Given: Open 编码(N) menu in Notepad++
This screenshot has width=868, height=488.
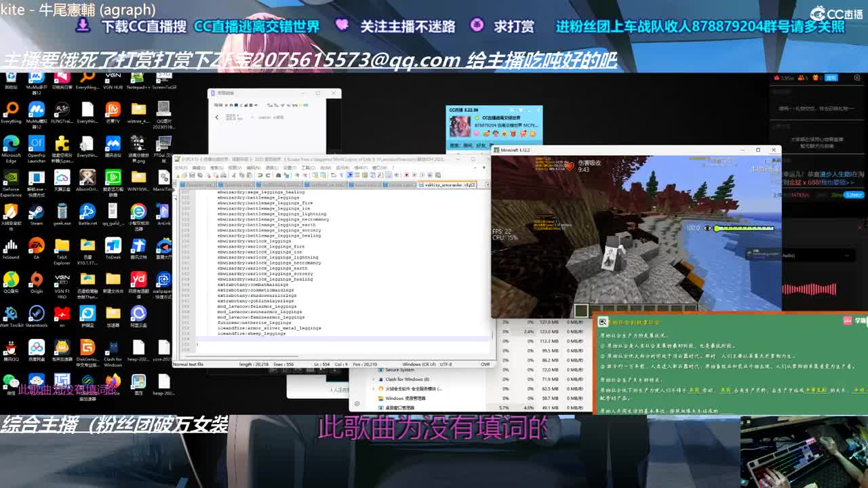Looking at the screenshot, I should tap(252, 167).
